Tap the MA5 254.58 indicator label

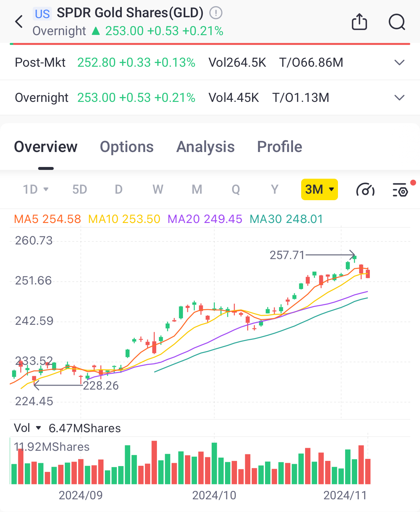coord(48,219)
